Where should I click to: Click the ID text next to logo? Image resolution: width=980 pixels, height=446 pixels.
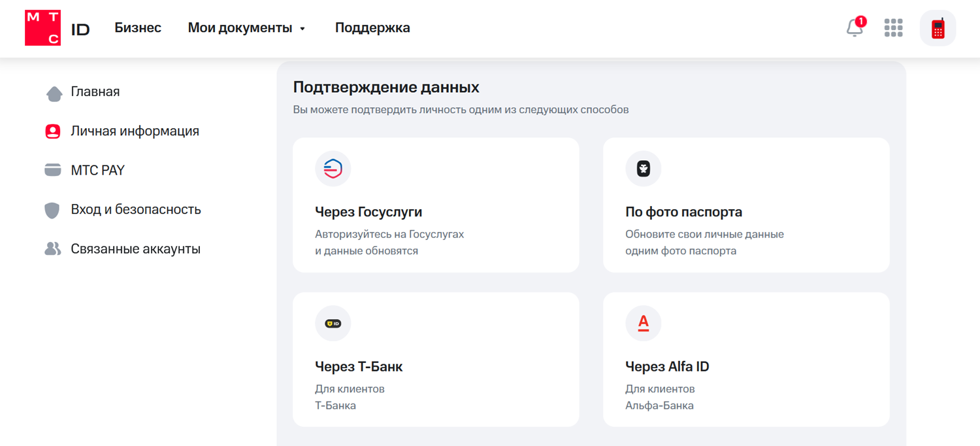coord(80,30)
